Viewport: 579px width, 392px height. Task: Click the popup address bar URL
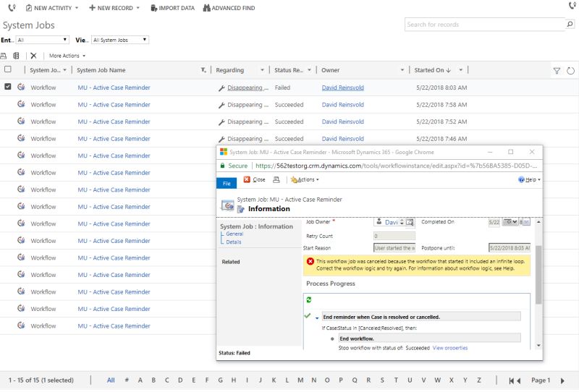tap(396, 166)
